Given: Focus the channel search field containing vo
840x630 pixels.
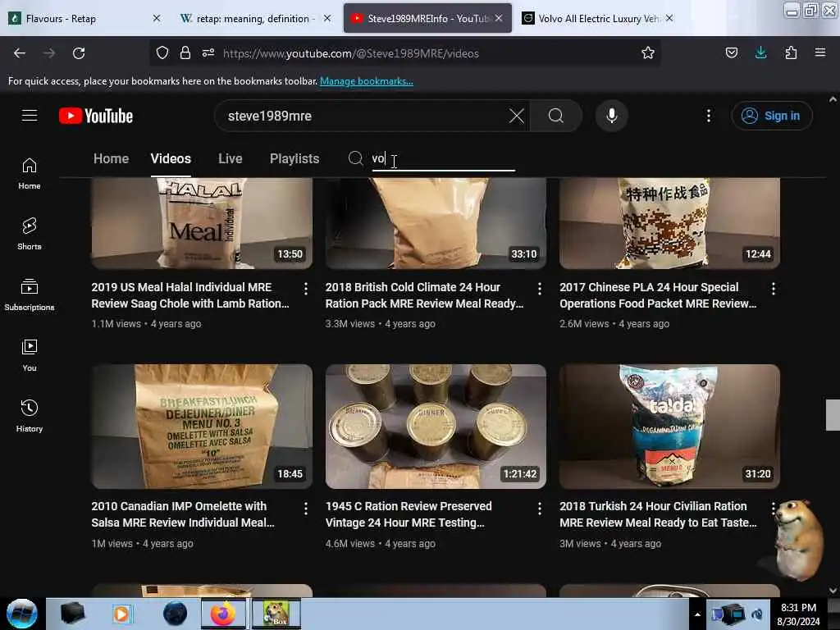Looking at the screenshot, I should click(443, 158).
